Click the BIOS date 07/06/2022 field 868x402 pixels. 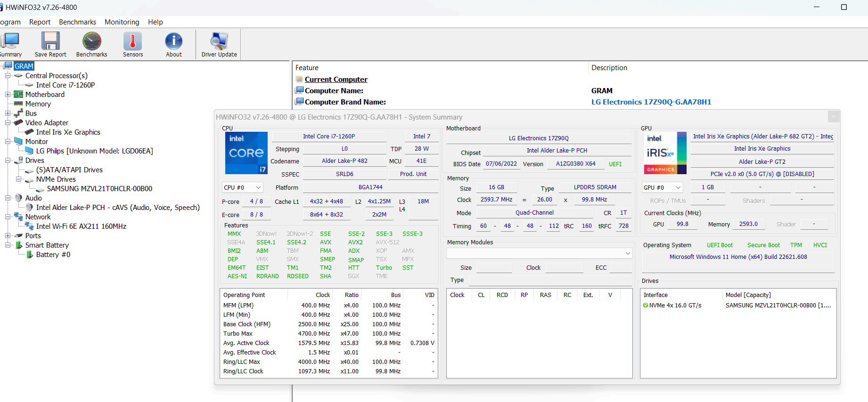501,164
